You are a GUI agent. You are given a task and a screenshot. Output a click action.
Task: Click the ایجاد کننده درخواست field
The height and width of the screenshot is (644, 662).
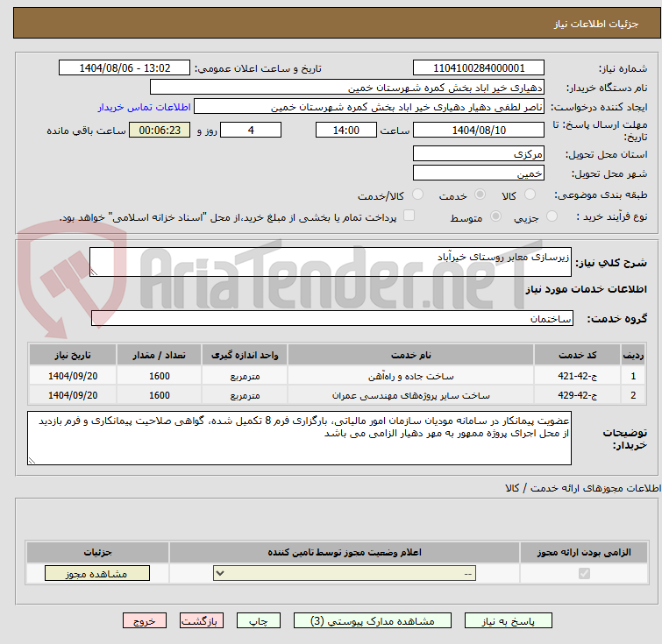[x=369, y=107]
